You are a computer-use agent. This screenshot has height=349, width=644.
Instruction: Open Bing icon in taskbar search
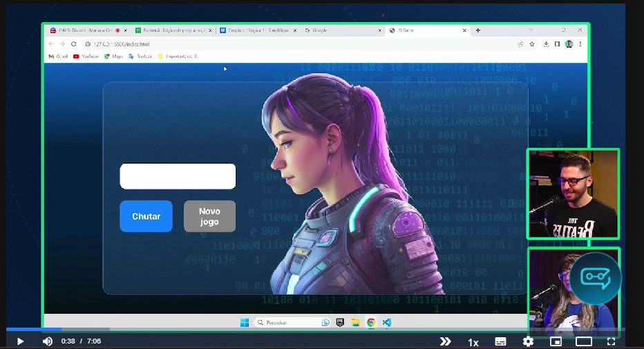(325, 323)
